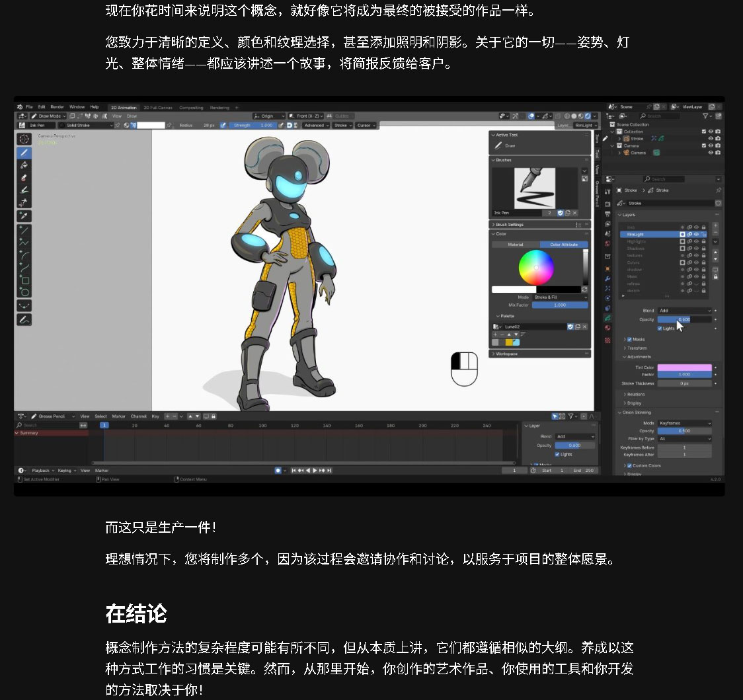Open the Modifiers wrench tab
743x700 pixels.
(x=607, y=279)
